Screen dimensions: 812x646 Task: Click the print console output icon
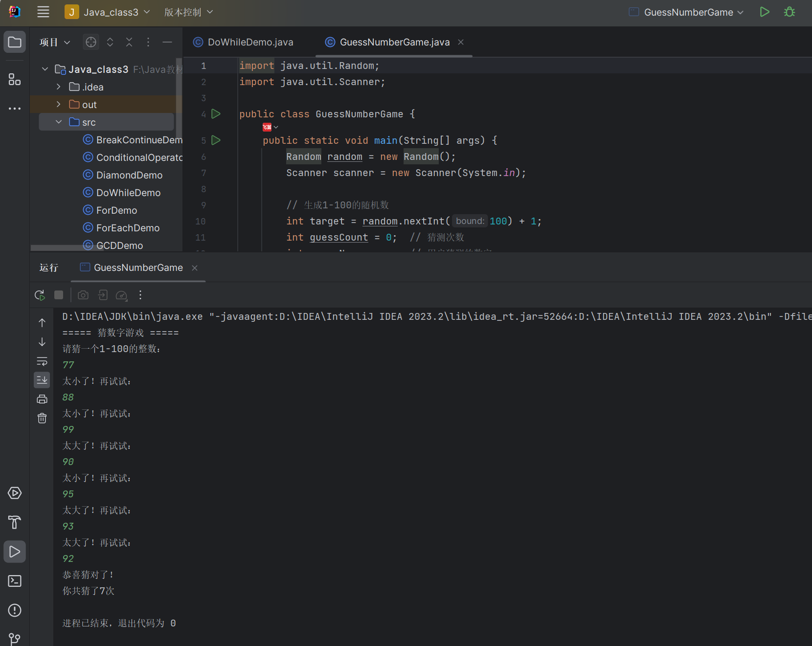[42, 399]
